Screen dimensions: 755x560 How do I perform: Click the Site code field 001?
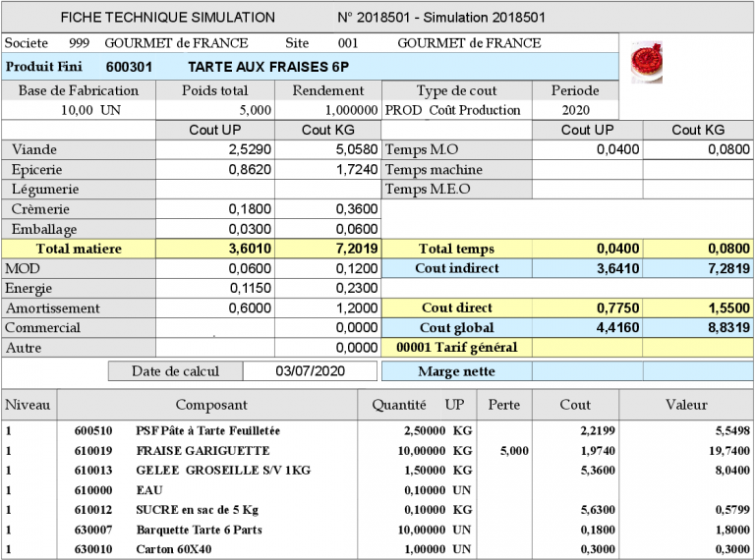tap(348, 43)
